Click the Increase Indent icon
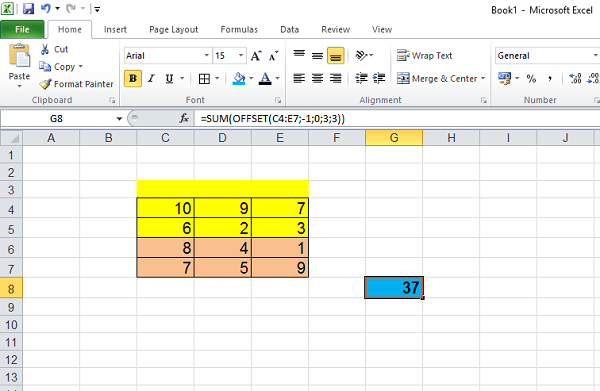 coord(379,78)
